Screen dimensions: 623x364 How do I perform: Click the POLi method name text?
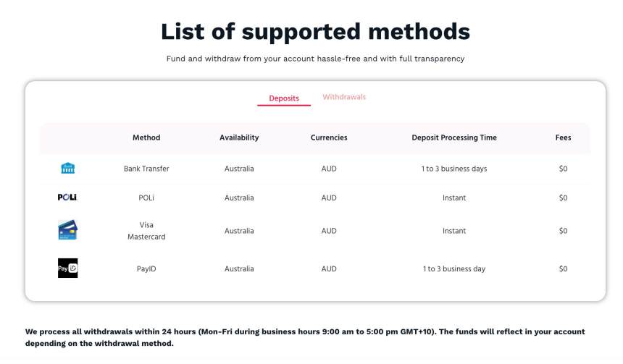[146, 198]
